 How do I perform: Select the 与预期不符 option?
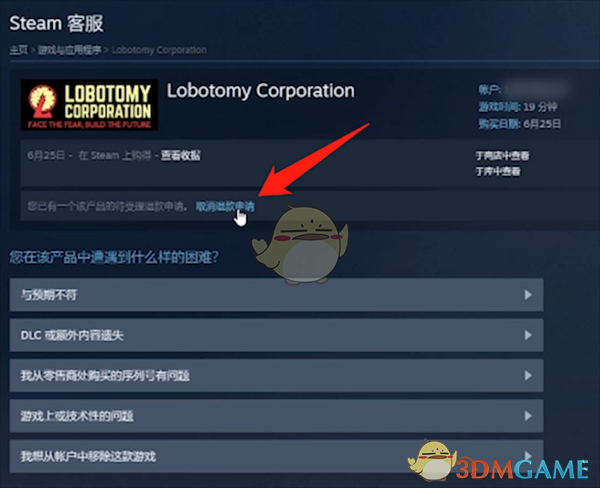click(x=276, y=295)
